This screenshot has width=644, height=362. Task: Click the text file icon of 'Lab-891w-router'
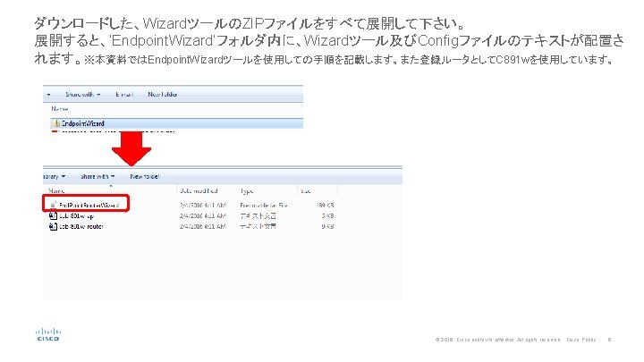(x=53, y=226)
